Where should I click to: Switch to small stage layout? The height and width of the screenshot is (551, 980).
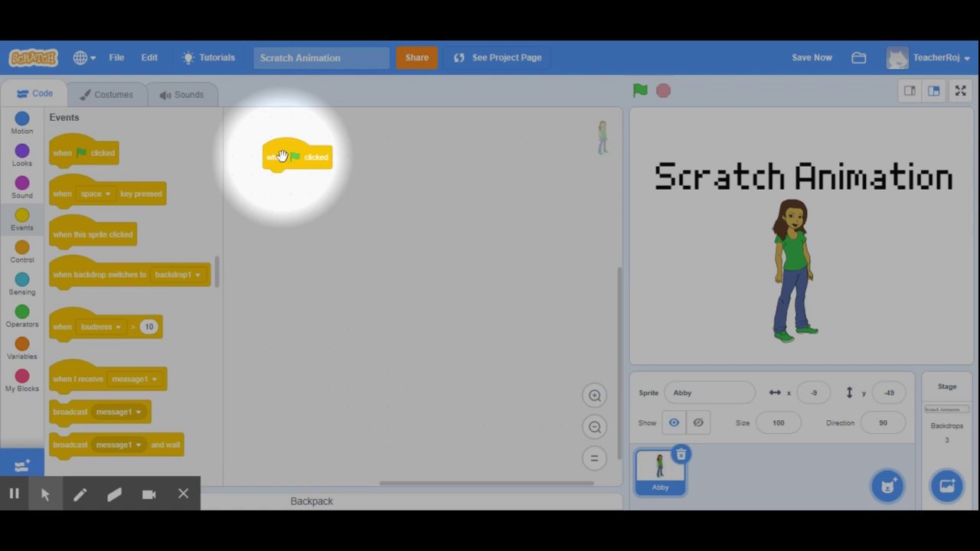point(910,90)
